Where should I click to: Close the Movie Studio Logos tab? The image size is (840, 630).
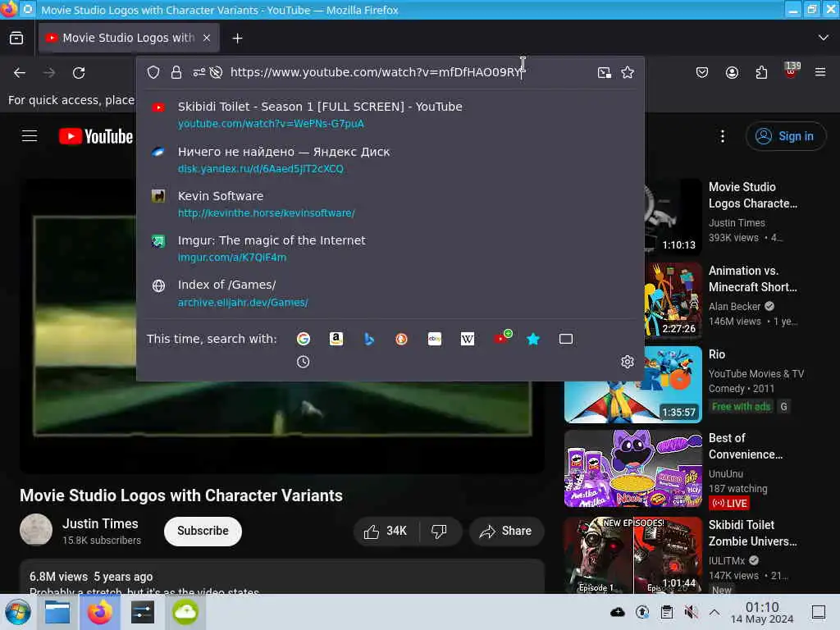pyautogui.click(x=207, y=38)
